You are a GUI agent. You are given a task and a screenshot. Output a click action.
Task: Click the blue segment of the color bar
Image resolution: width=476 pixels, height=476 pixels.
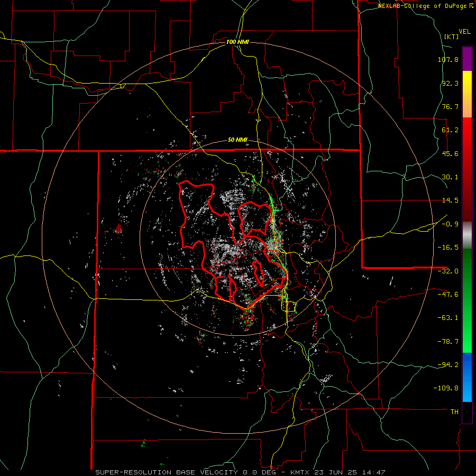point(467,377)
